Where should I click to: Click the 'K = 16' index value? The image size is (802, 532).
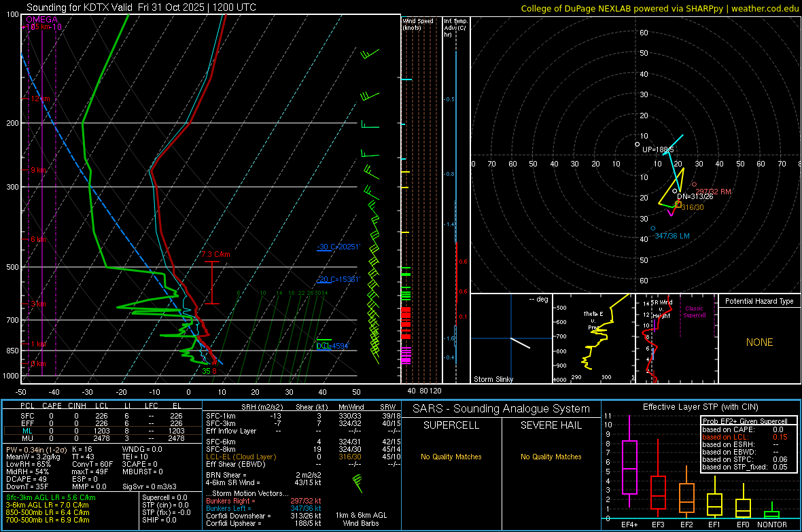[82, 449]
